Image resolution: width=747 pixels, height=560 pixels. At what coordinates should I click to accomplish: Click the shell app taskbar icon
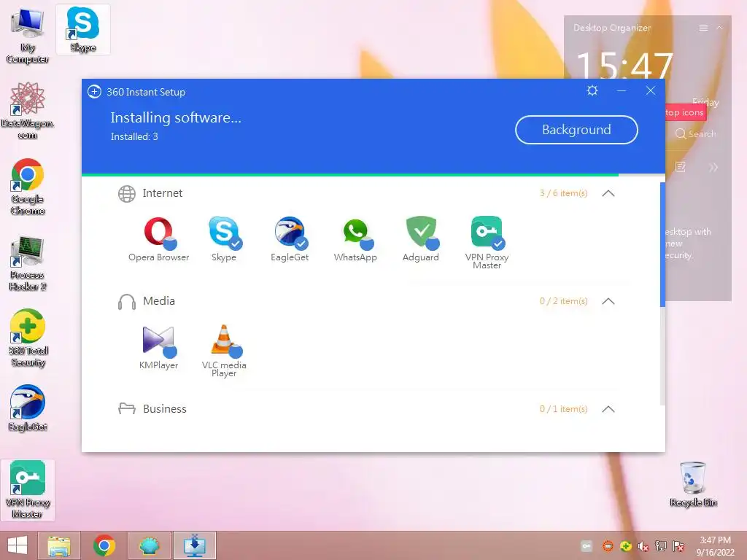click(x=150, y=545)
